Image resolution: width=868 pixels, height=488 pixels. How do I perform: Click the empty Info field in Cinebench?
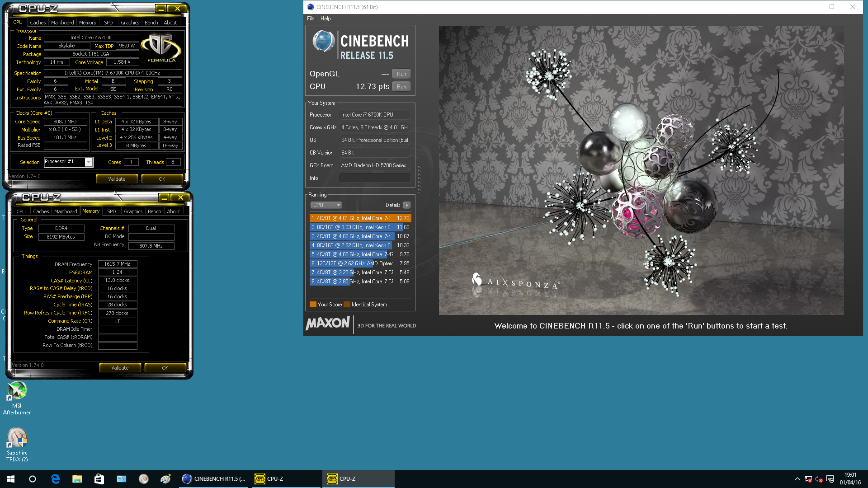(375, 178)
